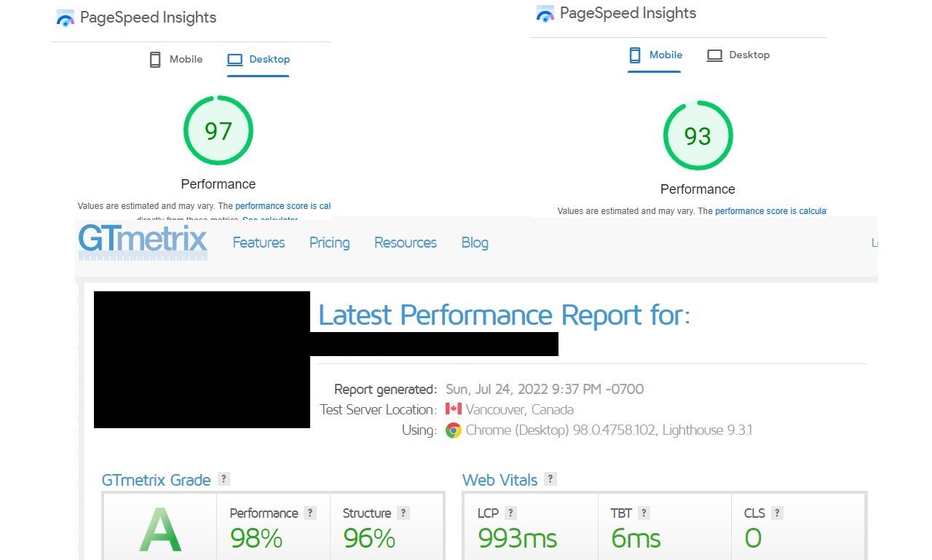
Task: Click performance score link in right panel
Action: tap(771, 211)
